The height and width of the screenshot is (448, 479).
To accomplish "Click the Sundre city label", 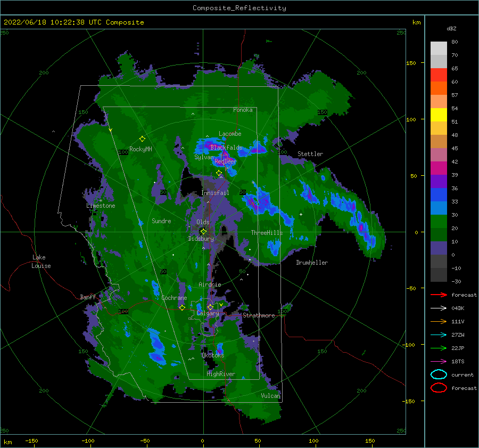I will 161,221.
